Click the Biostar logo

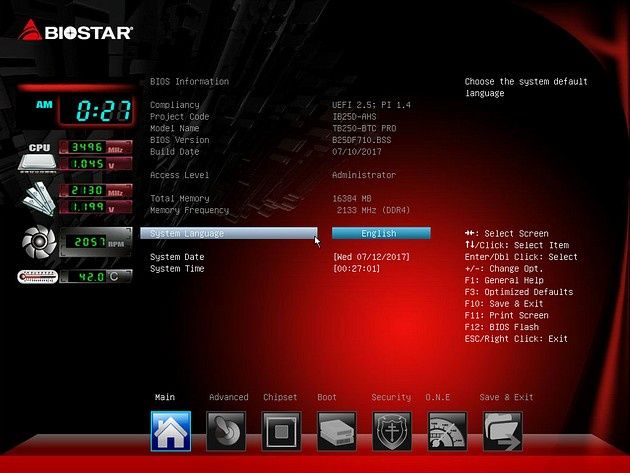click(75, 31)
